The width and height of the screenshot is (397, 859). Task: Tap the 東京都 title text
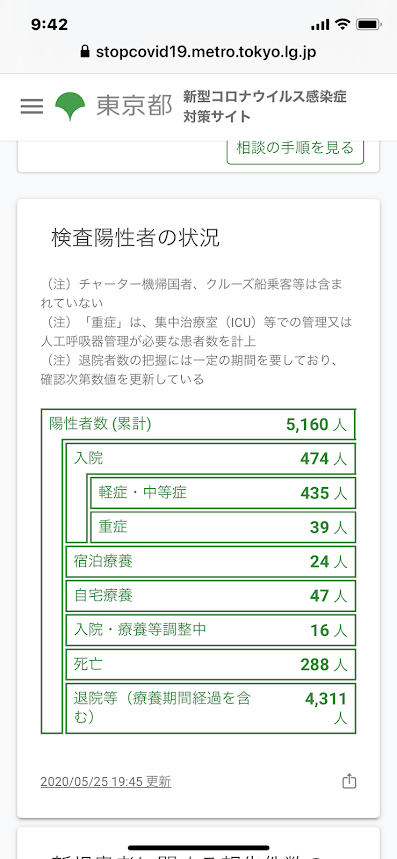(x=134, y=106)
